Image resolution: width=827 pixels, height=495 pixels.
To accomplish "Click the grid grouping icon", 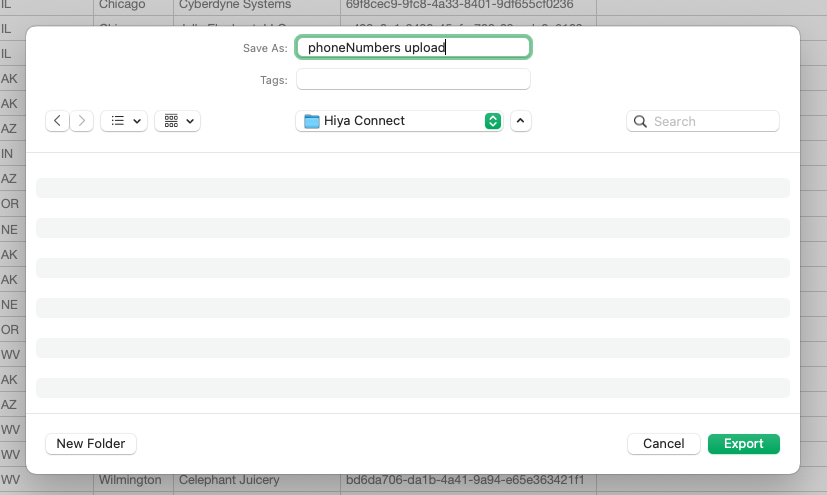I will [x=171, y=121].
